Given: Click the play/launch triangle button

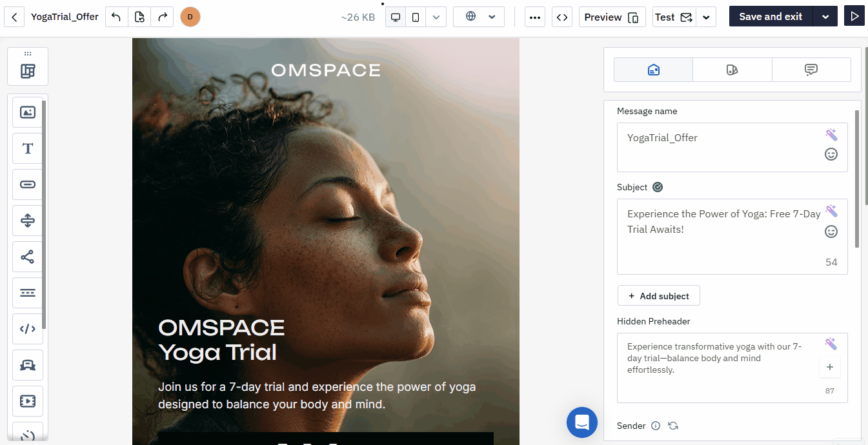Looking at the screenshot, I should pyautogui.click(x=854, y=16).
